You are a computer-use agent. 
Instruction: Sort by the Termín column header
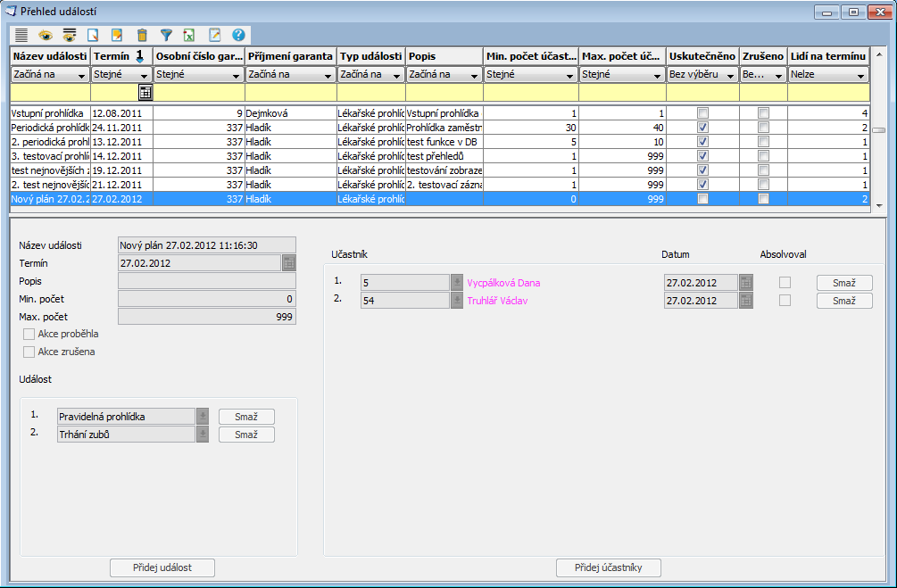pos(120,56)
